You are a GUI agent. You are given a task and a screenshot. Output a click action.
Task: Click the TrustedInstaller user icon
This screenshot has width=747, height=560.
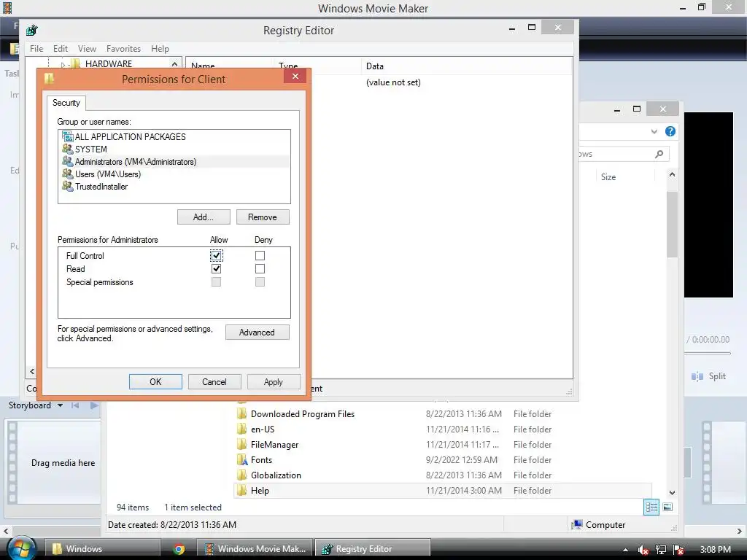pyautogui.click(x=68, y=186)
